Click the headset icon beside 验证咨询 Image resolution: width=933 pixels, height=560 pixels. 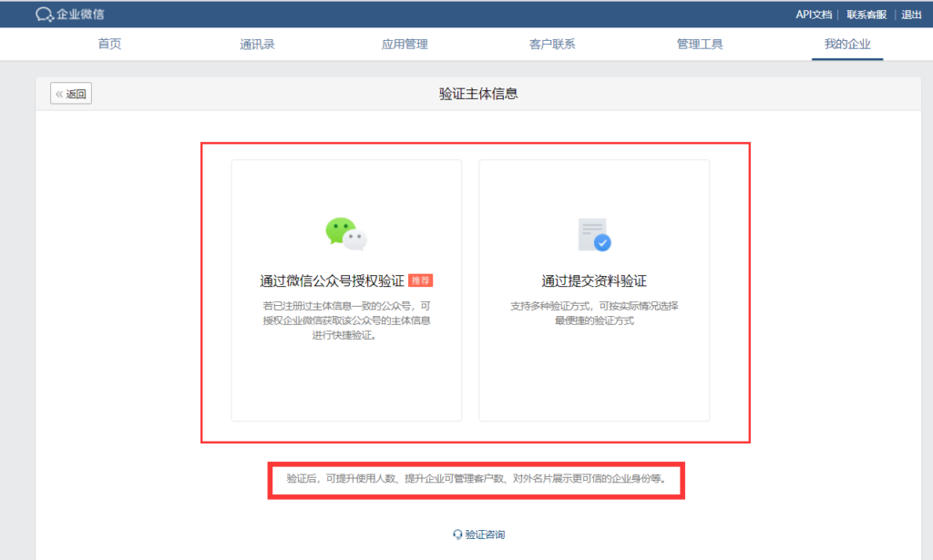457,535
